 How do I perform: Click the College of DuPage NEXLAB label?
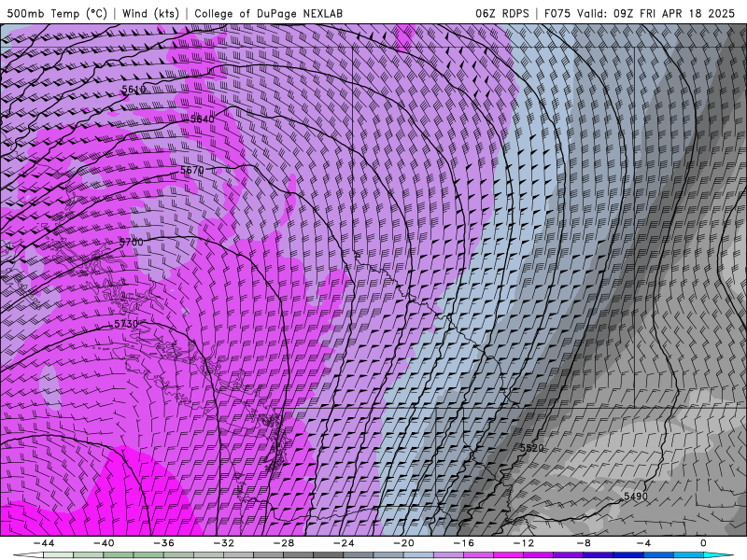coord(268,13)
